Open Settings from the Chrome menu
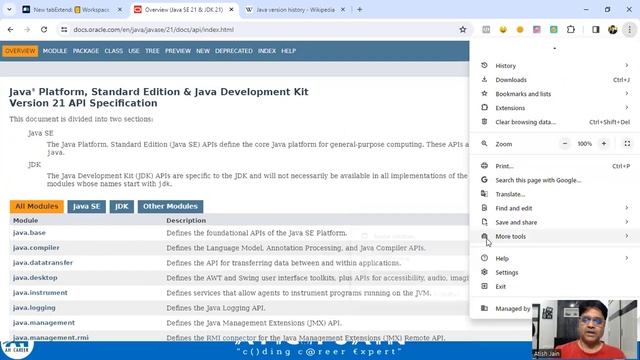Image resolution: width=640 pixels, height=360 pixels. coord(555,272)
